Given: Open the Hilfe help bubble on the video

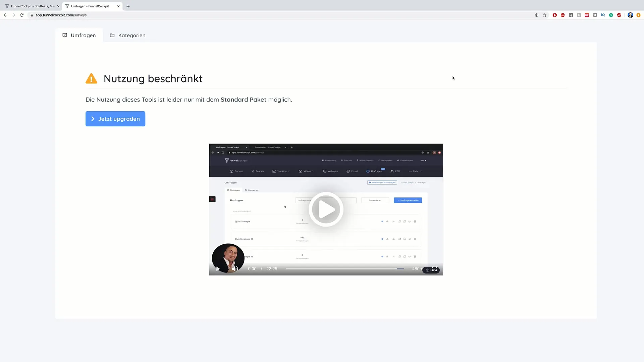Looking at the screenshot, I should tap(431, 270).
